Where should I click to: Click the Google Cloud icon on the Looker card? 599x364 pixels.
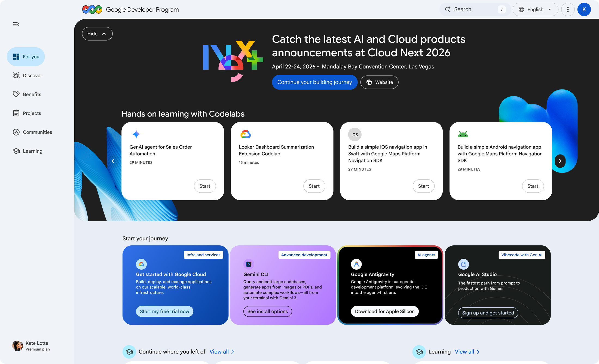coord(245,134)
